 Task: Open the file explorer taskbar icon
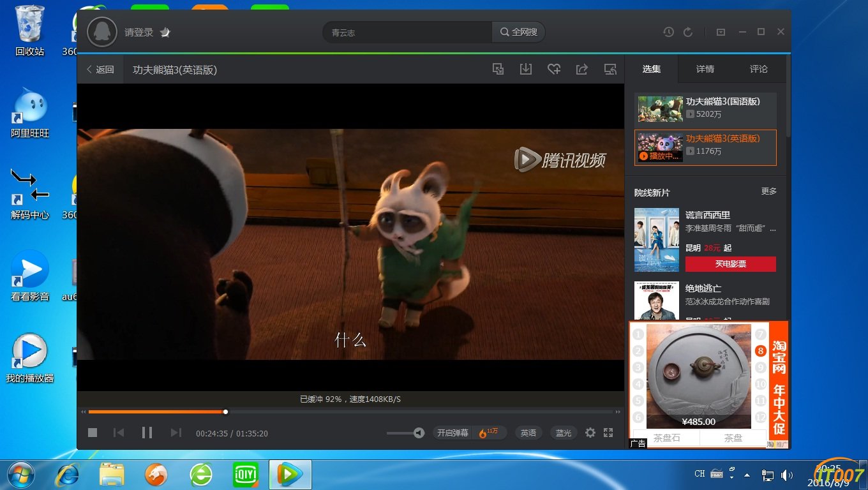pyautogui.click(x=112, y=474)
